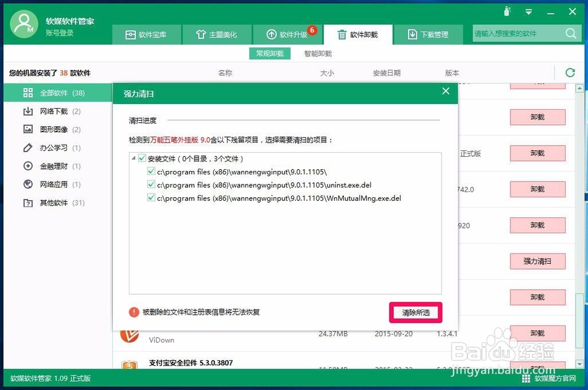
Task: Uncheck the uninst.exe.del checkbox
Action: pyautogui.click(x=151, y=184)
